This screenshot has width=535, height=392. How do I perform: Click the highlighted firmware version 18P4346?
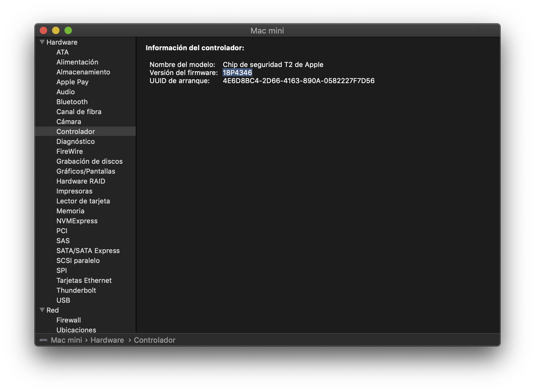pos(237,73)
